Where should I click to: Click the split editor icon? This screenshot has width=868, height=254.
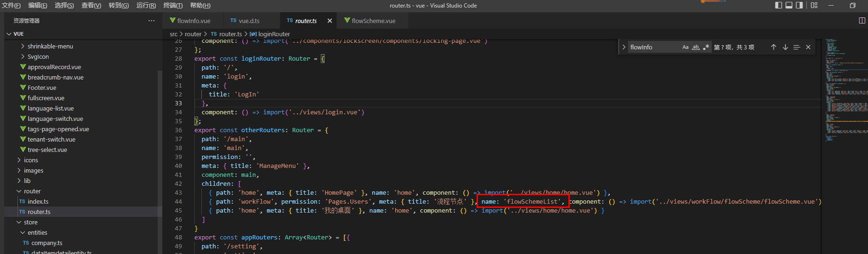pos(862,21)
